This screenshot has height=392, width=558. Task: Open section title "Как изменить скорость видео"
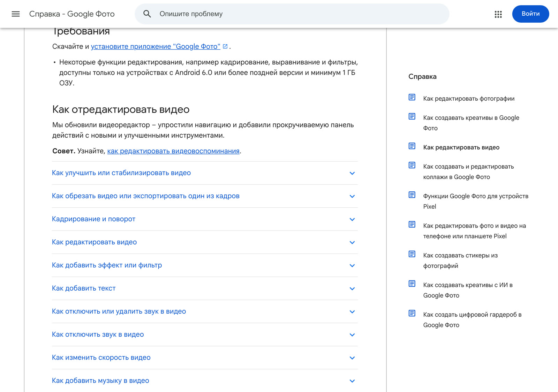coord(101,358)
